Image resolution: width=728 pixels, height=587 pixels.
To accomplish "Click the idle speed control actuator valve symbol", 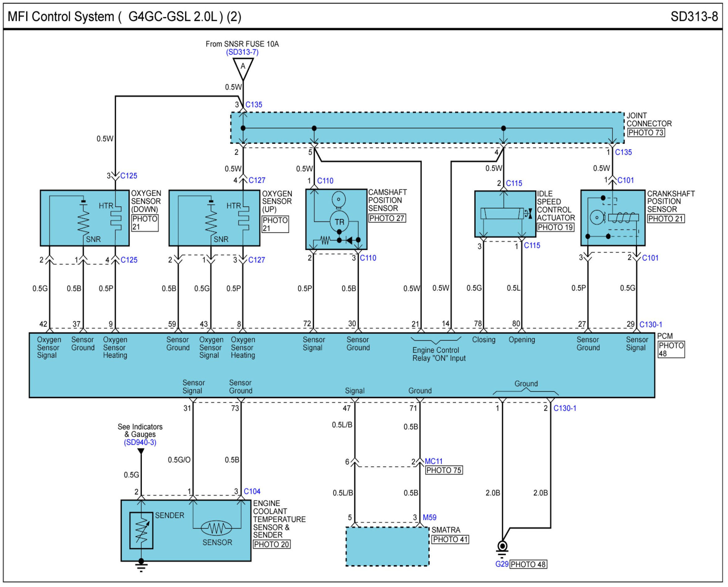I will tap(504, 214).
